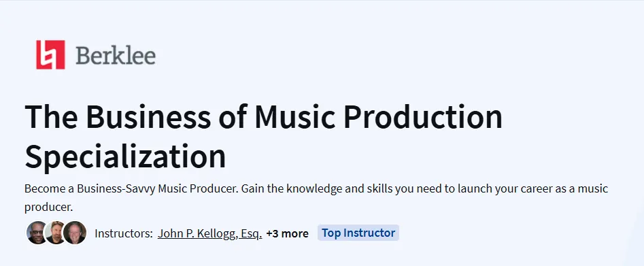The width and height of the screenshot is (644, 266).
Task: Click the "Instructors:" label
Action: click(124, 233)
